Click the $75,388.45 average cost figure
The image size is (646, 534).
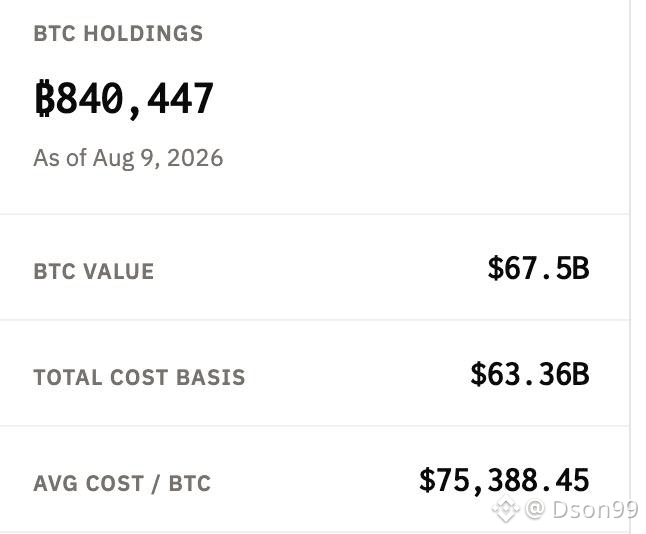coord(504,480)
